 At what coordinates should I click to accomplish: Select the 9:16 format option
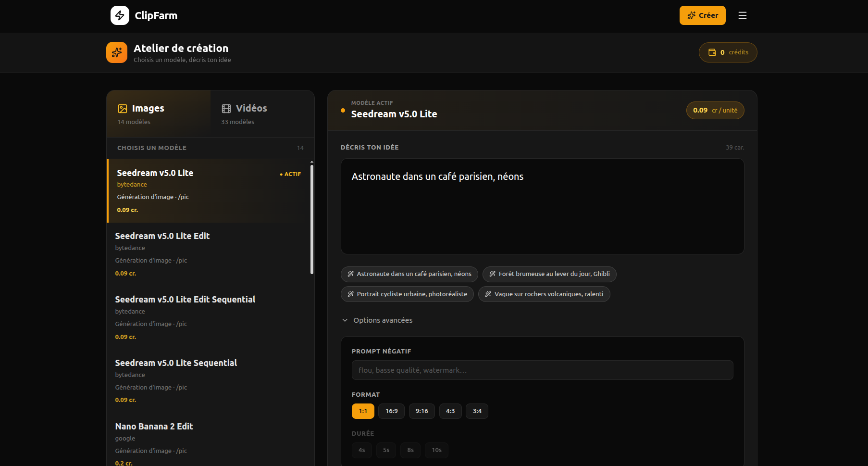pyautogui.click(x=422, y=411)
